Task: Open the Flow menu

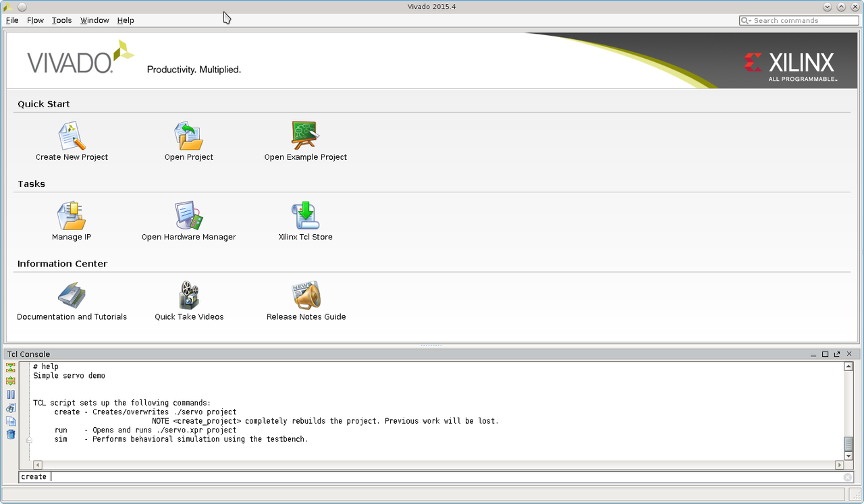Action: pos(35,20)
